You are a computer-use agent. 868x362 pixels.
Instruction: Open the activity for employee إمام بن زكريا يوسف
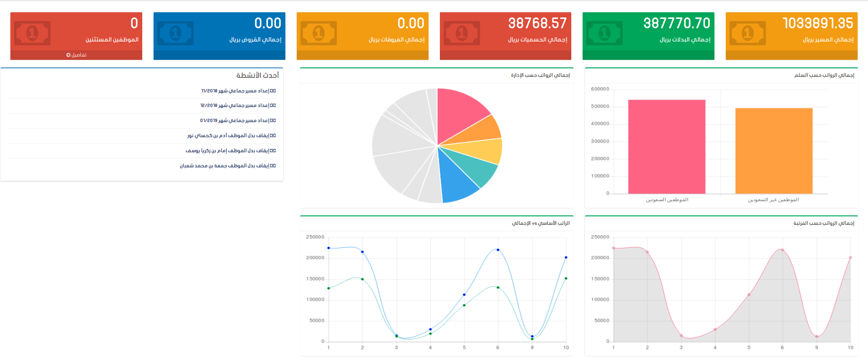pyautogui.click(x=227, y=151)
